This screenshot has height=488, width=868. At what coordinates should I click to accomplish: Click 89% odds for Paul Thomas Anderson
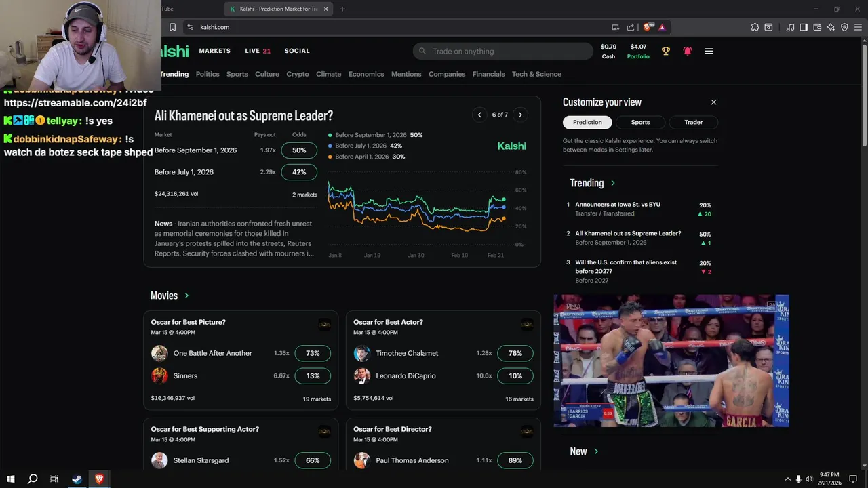click(x=515, y=460)
